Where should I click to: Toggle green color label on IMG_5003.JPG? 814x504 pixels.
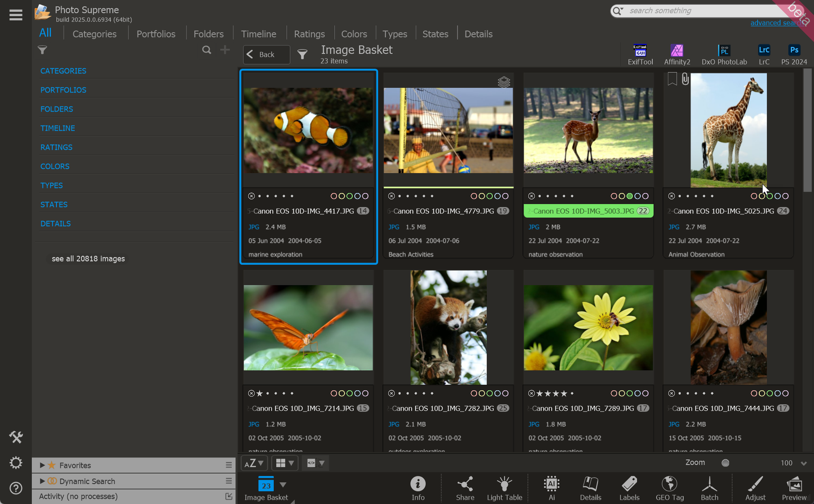tap(629, 196)
